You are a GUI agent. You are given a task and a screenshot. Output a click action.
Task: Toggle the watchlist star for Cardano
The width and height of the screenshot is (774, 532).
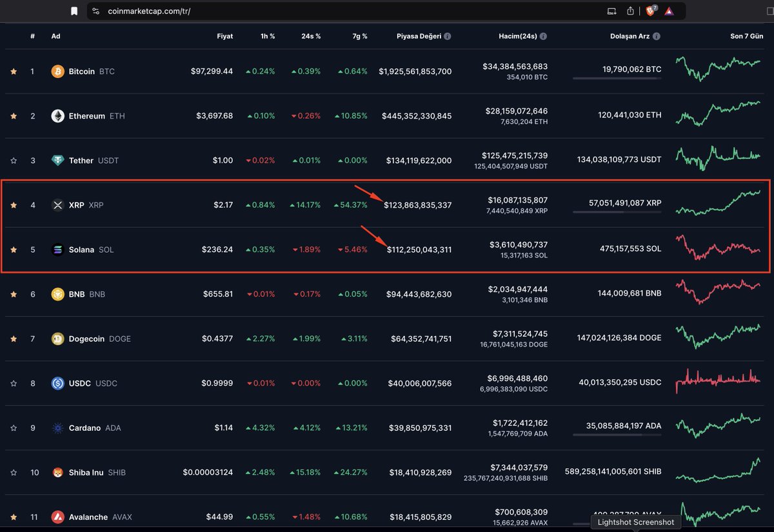coord(14,428)
